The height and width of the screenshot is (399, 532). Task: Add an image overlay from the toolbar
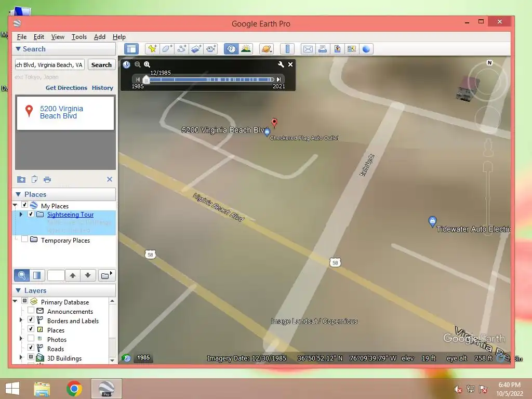tap(196, 49)
